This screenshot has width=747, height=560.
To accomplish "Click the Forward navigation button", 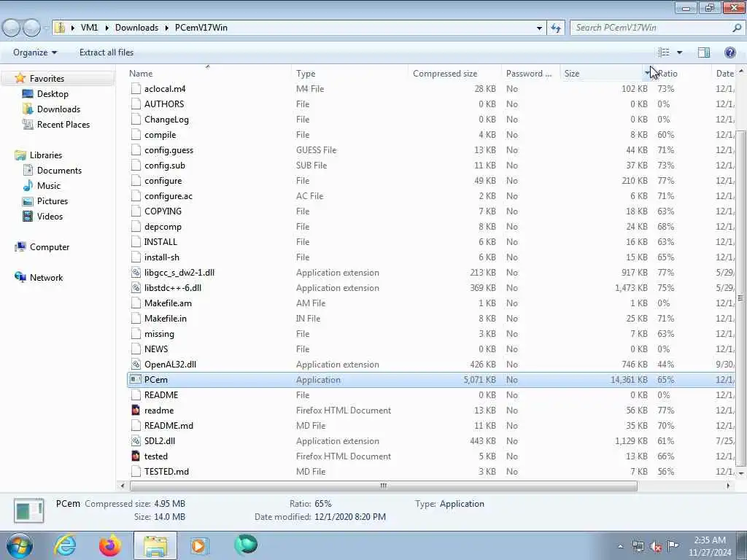I will click(31, 28).
